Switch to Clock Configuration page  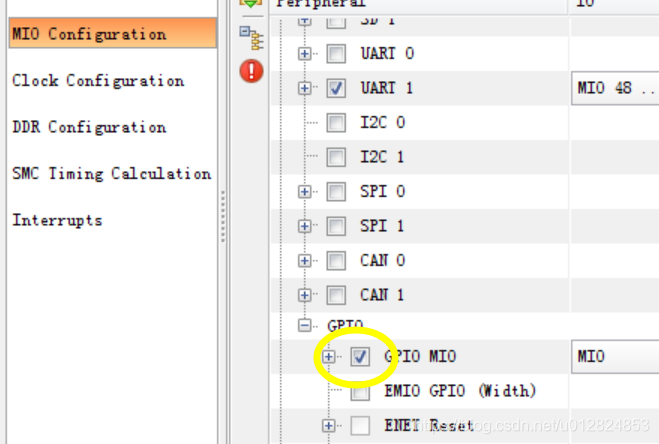pos(98,80)
